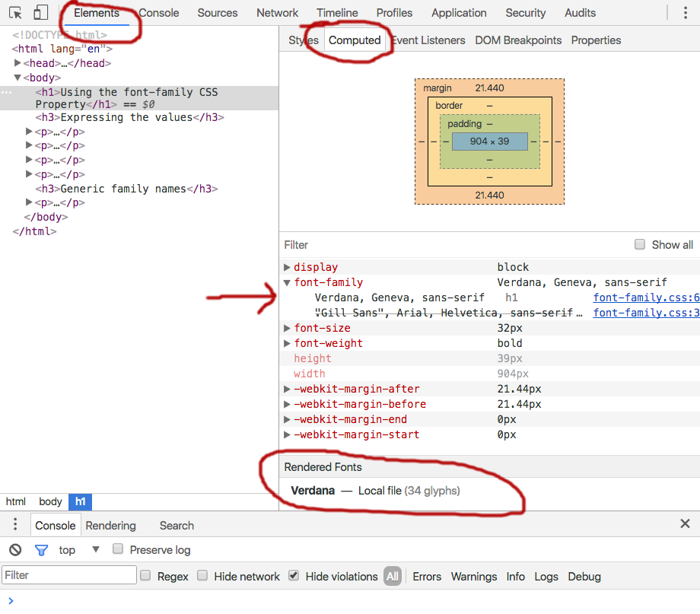Toggle the console filter funnel icon
700x614 pixels.
point(41,550)
